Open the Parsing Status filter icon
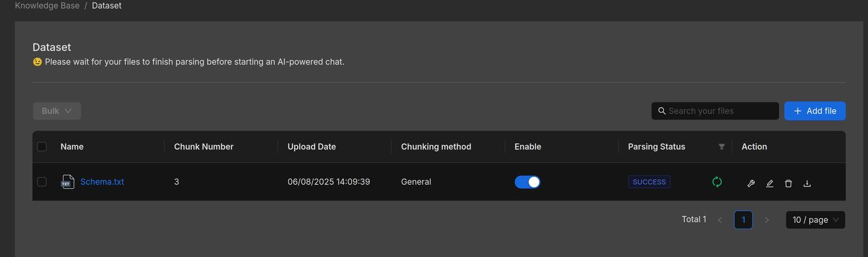Screen dimensions: 868x257 722,147
